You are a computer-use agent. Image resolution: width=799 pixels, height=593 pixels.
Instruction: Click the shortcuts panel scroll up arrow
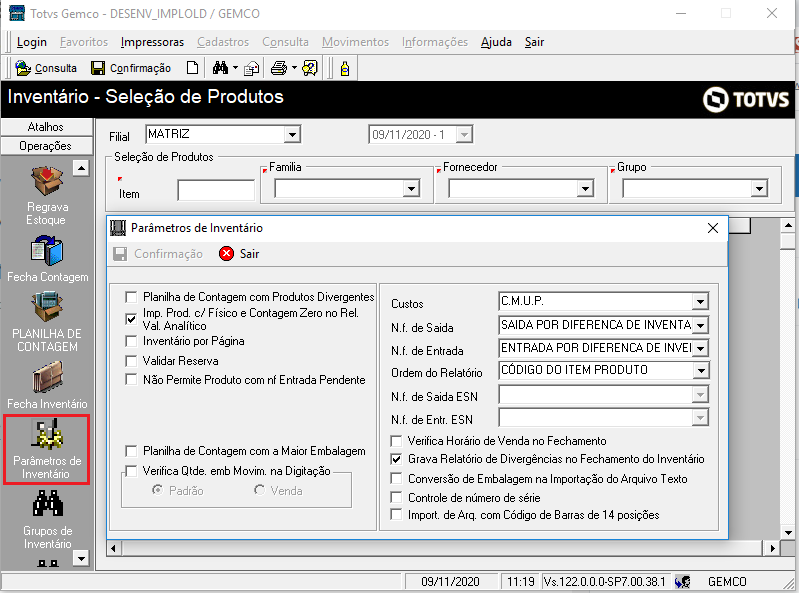[x=81, y=168]
